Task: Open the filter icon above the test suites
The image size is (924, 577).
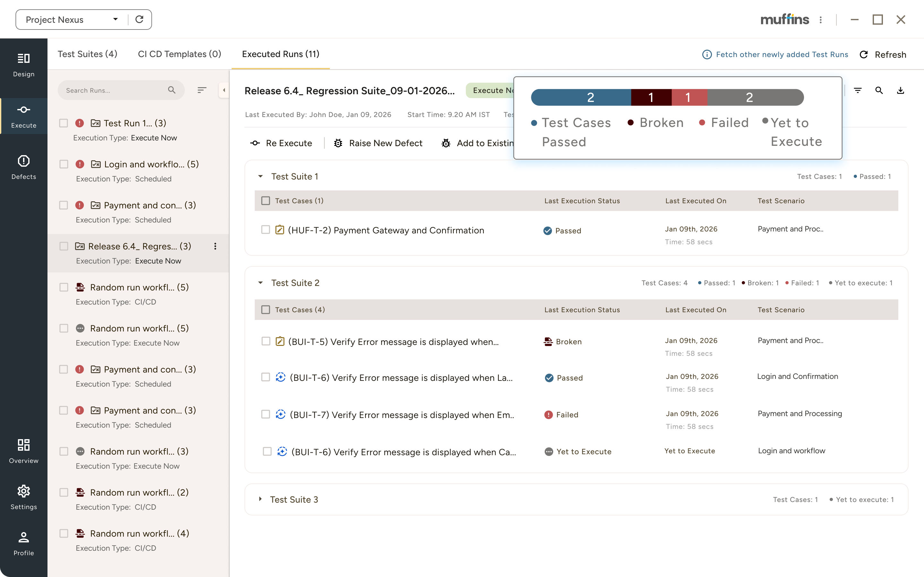Action: [x=858, y=90]
